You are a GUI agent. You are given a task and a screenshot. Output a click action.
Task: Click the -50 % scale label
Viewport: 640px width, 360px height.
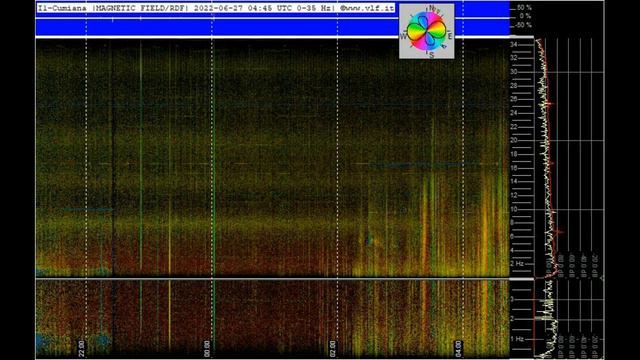coord(523,25)
